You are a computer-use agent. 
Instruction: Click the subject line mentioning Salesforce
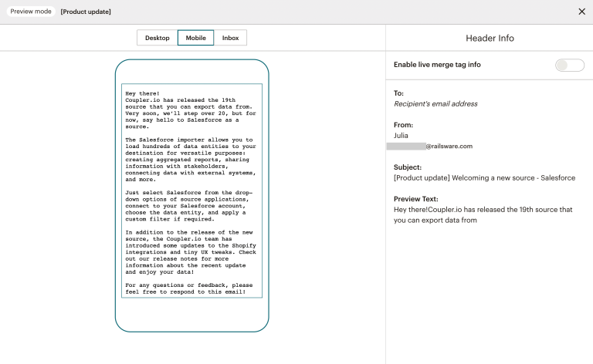click(484, 177)
